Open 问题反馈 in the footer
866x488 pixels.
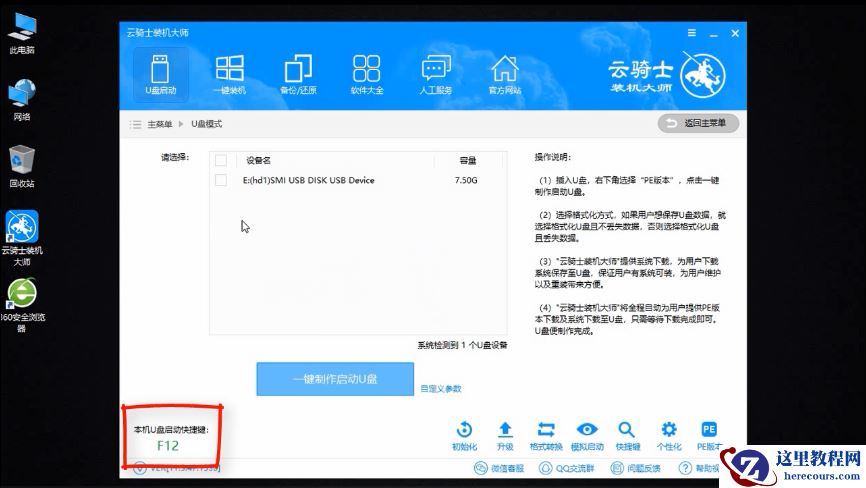point(636,468)
